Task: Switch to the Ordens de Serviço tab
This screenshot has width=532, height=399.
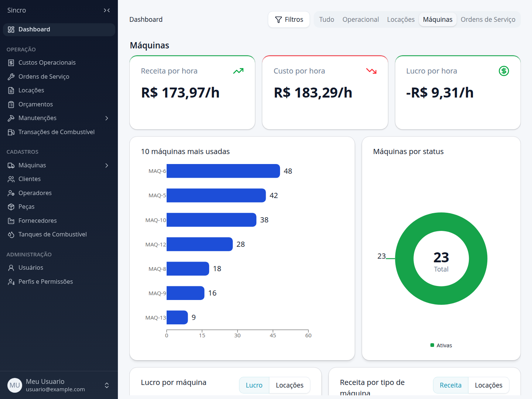Action: pos(488,20)
